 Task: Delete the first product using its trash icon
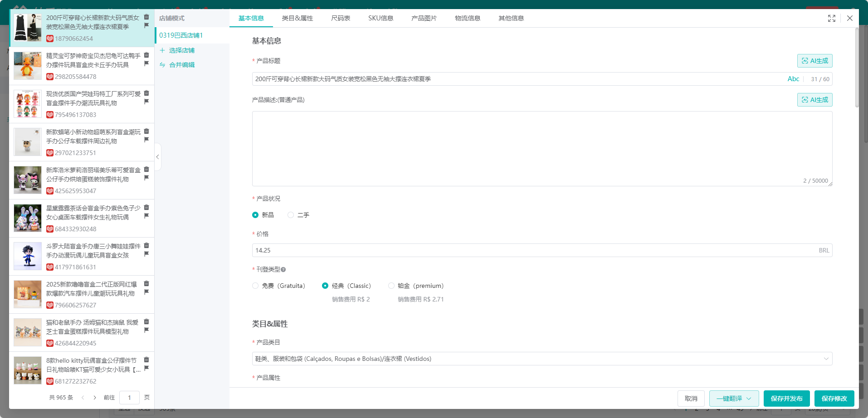146,17
